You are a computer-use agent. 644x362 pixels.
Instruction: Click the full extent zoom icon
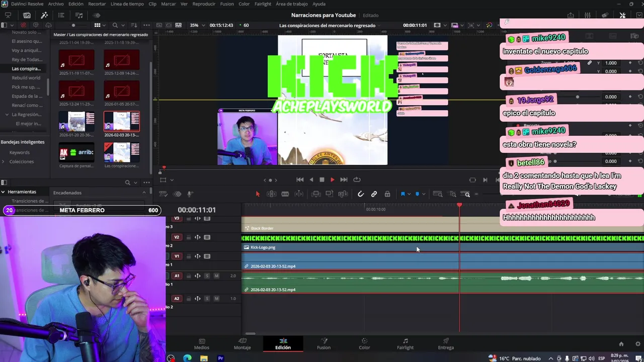438,194
